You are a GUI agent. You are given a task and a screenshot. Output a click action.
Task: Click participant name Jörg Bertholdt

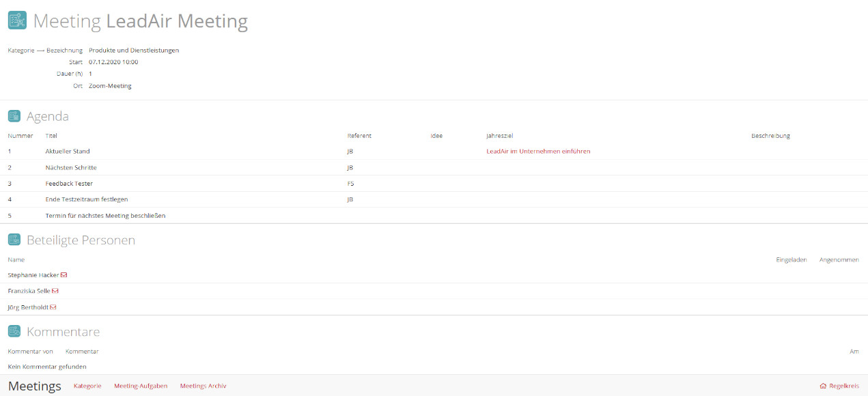(x=28, y=307)
